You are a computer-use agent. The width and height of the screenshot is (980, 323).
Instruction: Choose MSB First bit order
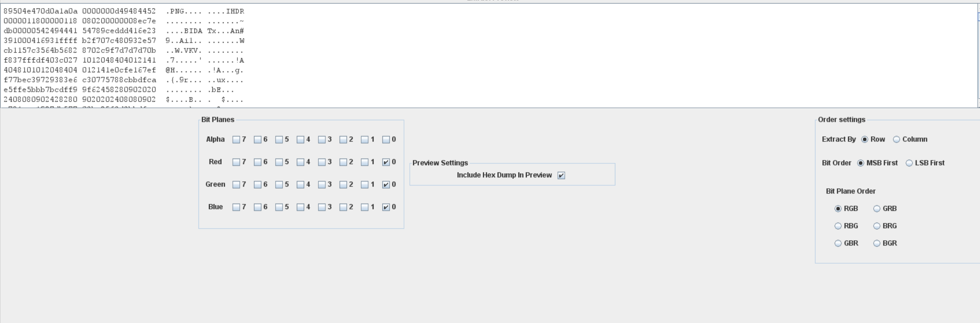point(877,163)
